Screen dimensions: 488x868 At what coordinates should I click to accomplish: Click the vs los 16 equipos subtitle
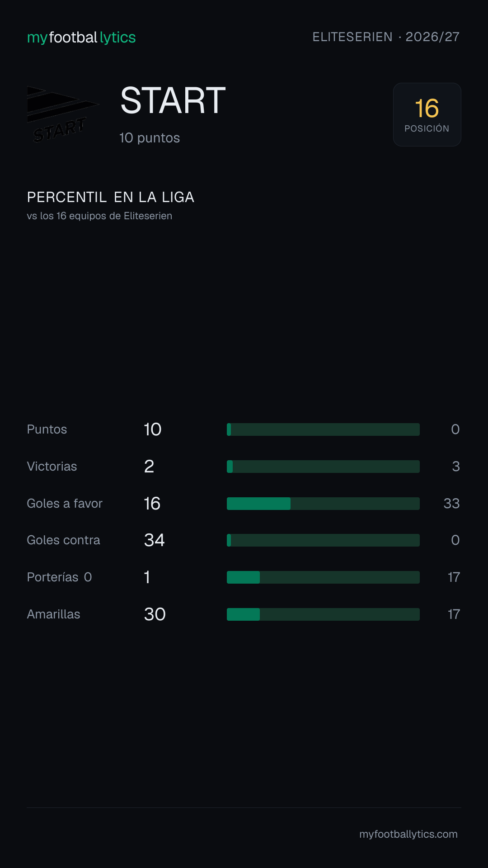click(99, 216)
